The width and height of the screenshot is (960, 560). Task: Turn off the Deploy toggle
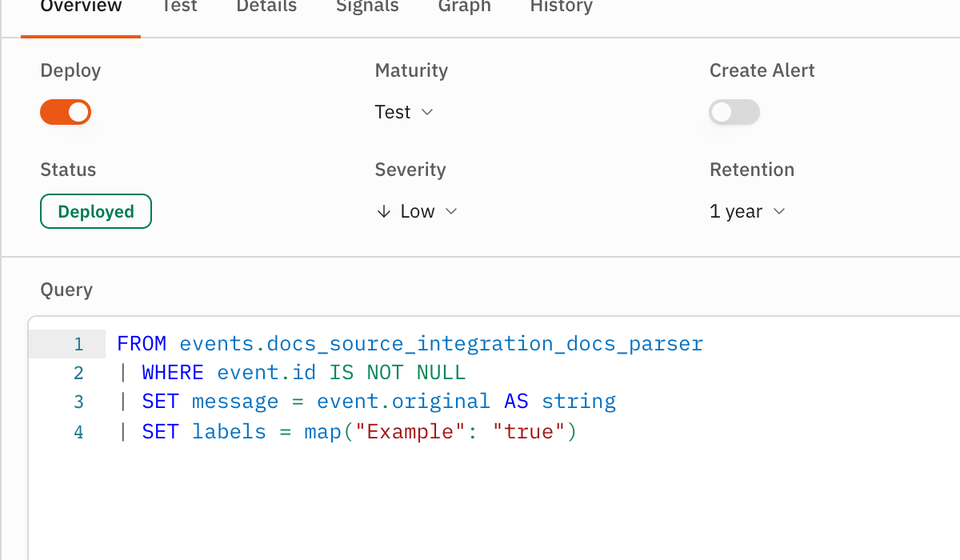66,112
